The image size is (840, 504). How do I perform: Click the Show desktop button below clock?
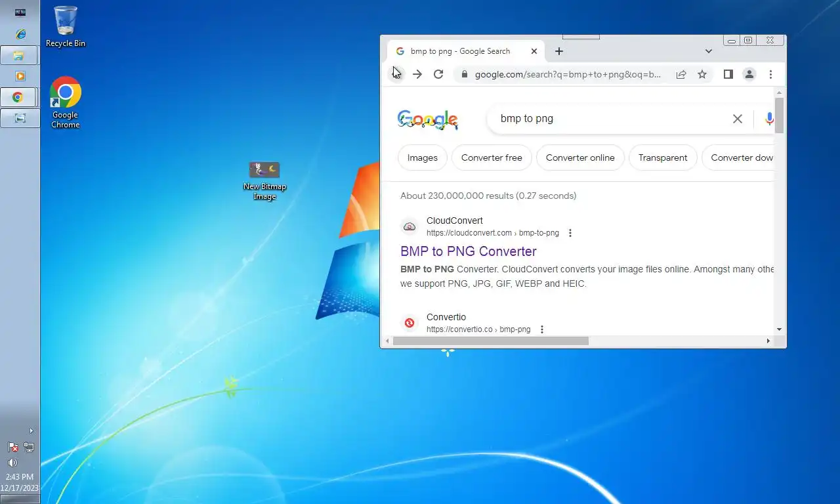tap(20, 499)
